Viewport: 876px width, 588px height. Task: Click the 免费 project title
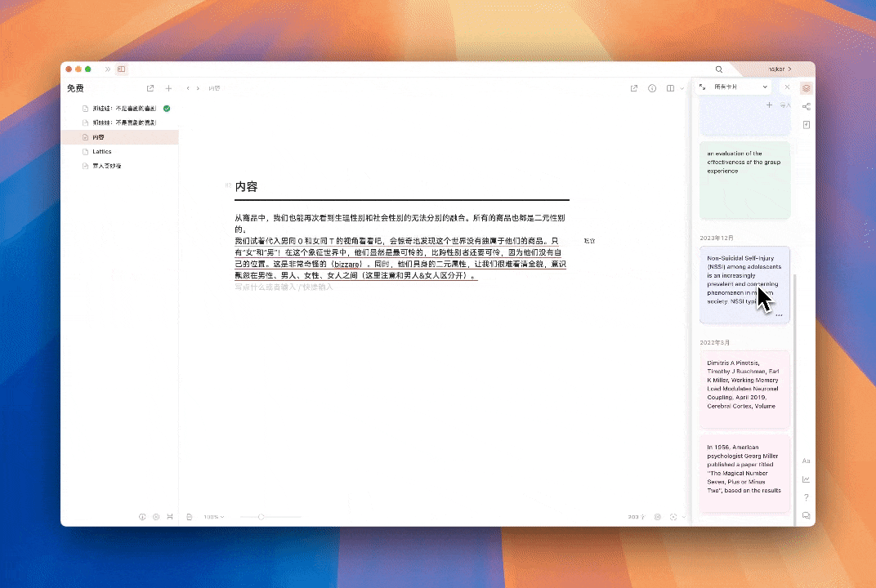coord(75,88)
